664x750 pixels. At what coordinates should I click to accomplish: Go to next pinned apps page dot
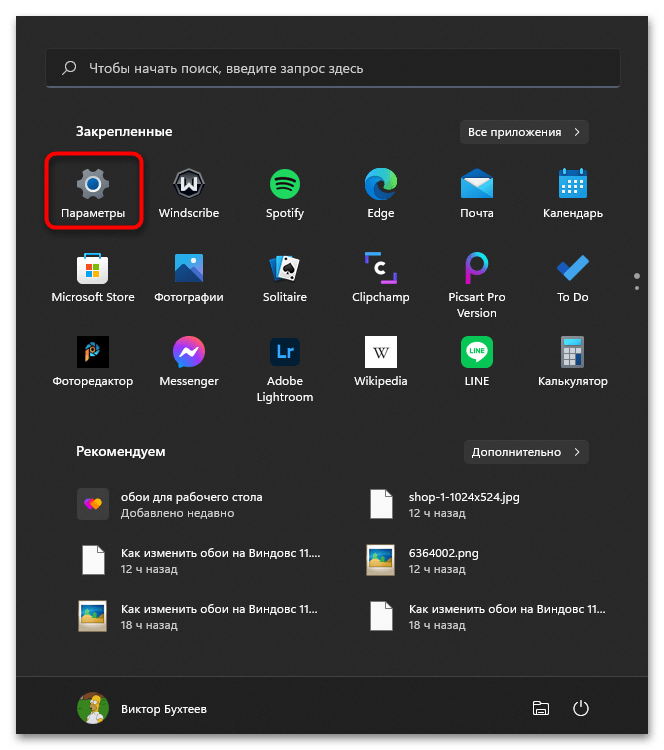tap(637, 288)
